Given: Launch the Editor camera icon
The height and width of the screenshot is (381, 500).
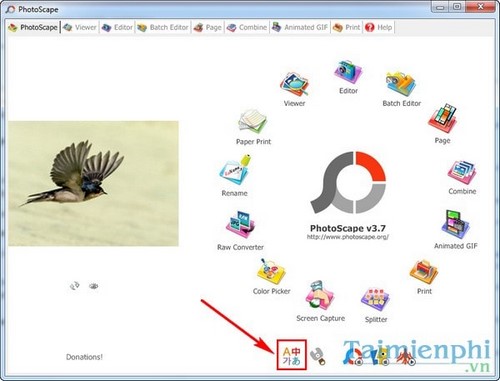Looking at the screenshot, I should point(348,72).
